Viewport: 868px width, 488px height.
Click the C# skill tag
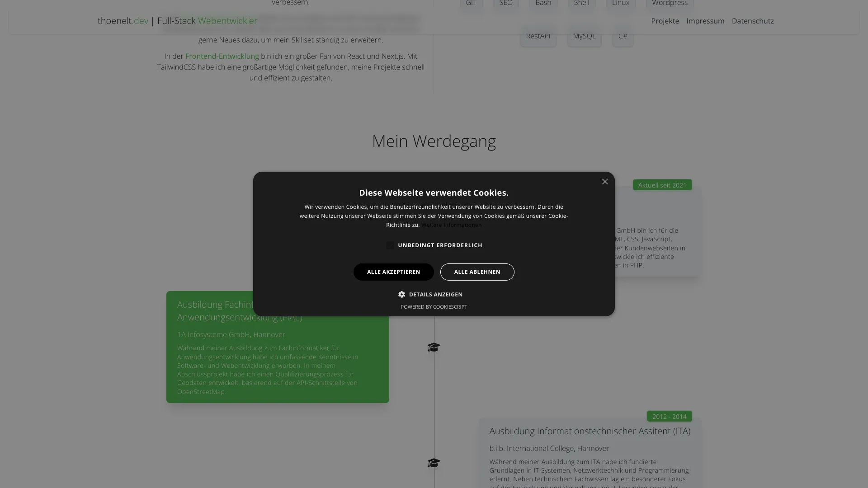tap(623, 36)
